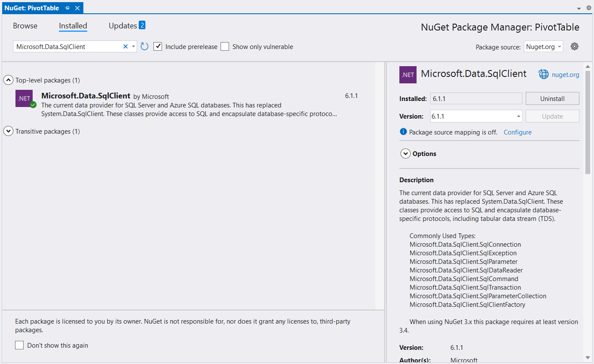Click the globe icon beside nuget.org
The height and width of the screenshot is (364, 594).
click(x=544, y=74)
